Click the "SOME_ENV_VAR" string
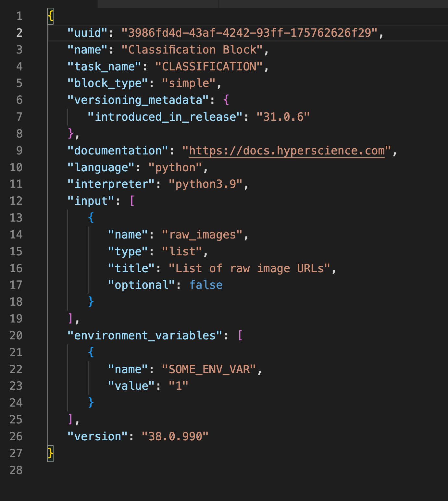Viewport: 448px width, 501px height. [x=209, y=369]
